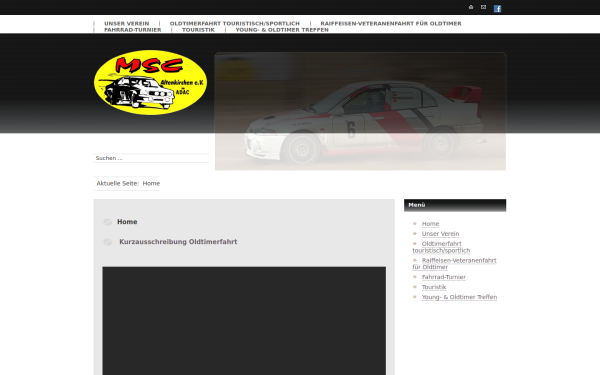
Task: Select Unser Verein in the sidebar Menü
Action: pos(440,233)
